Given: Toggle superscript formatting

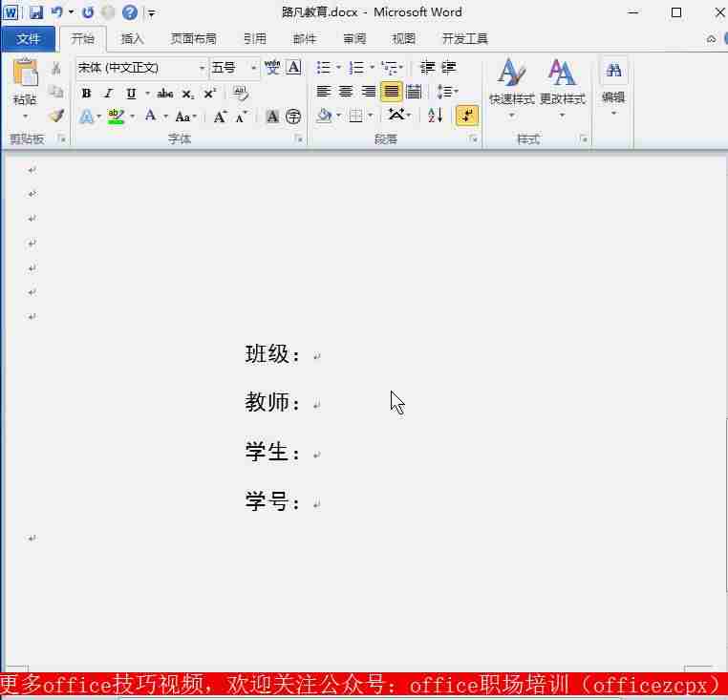Looking at the screenshot, I should click(x=210, y=94).
